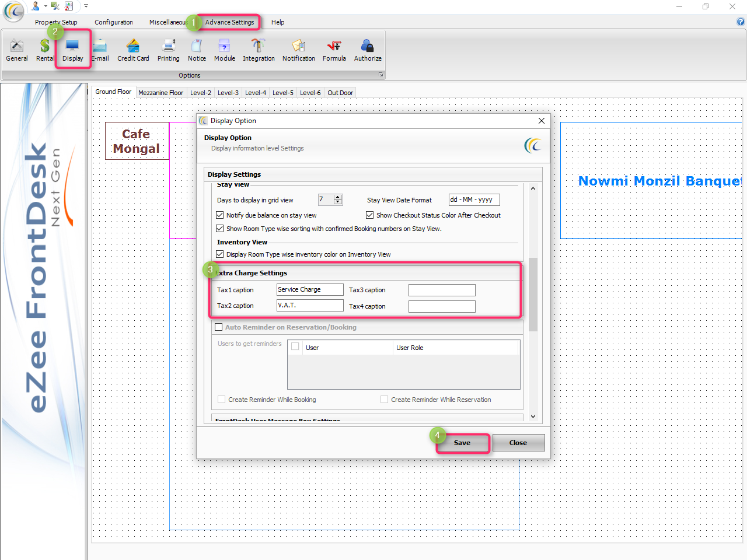The width and height of the screenshot is (747, 560).
Task: Toggle Display Room Type wise inventory color
Action: pyautogui.click(x=220, y=254)
